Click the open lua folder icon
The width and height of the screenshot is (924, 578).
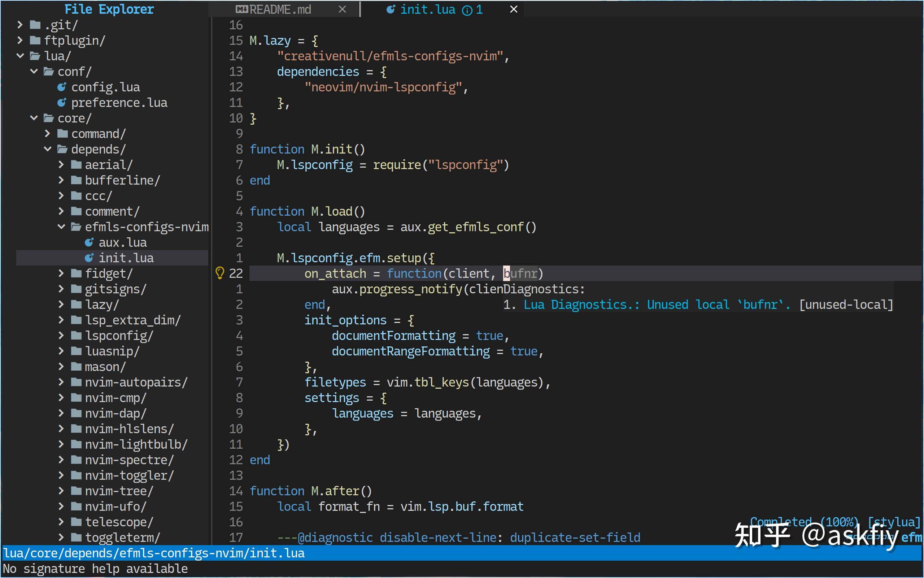tap(35, 56)
